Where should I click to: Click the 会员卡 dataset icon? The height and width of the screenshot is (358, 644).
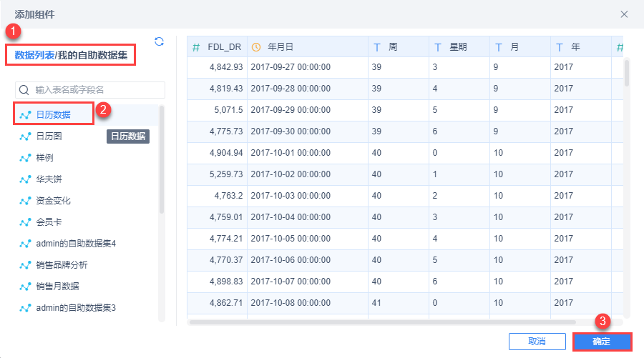pos(26,222)
